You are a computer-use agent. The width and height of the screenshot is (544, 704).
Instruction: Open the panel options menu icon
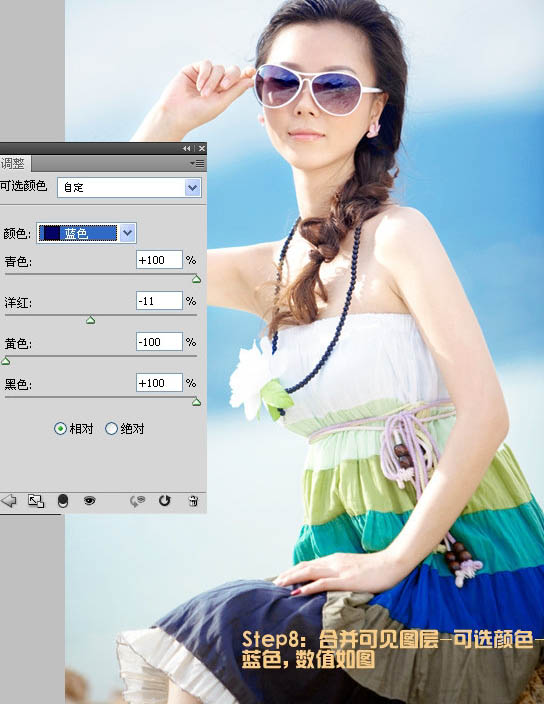click(197, 163)
